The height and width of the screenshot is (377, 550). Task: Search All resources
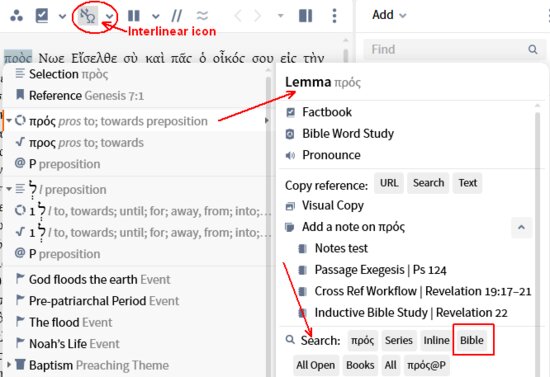click(391, 365)
